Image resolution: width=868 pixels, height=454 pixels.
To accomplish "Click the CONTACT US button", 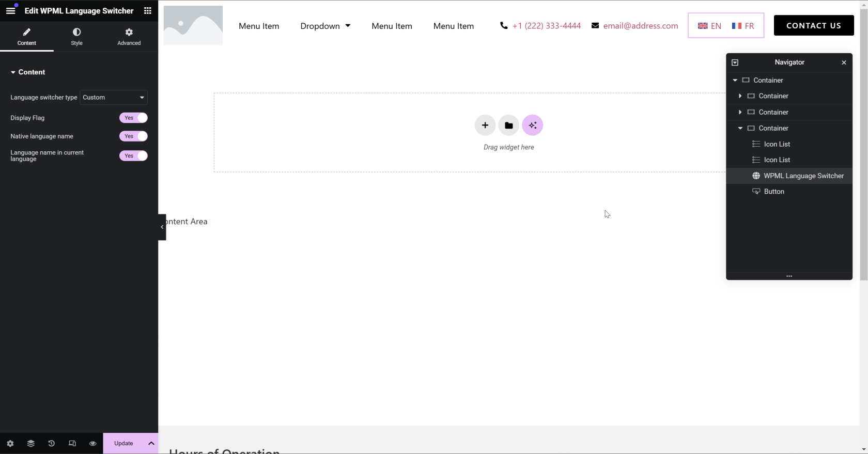I will point(813,25).
